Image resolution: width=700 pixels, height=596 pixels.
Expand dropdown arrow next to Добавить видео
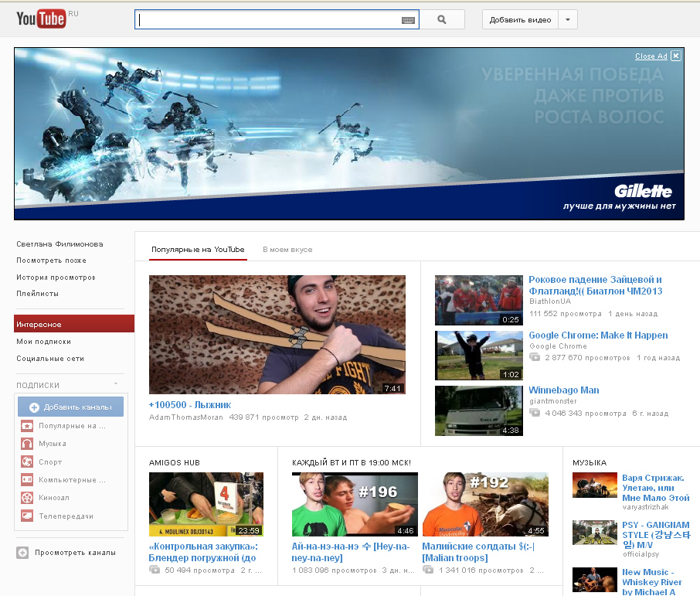pyautogui.click(x=568, y=20)
